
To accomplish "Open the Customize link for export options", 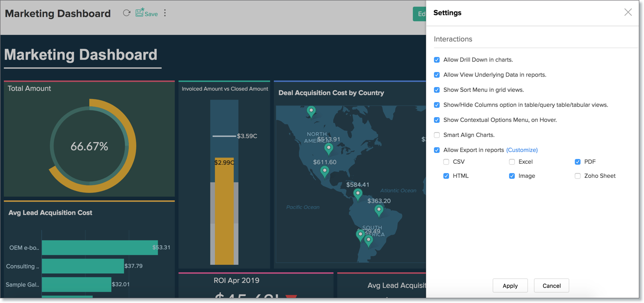I will pos(522,150).
